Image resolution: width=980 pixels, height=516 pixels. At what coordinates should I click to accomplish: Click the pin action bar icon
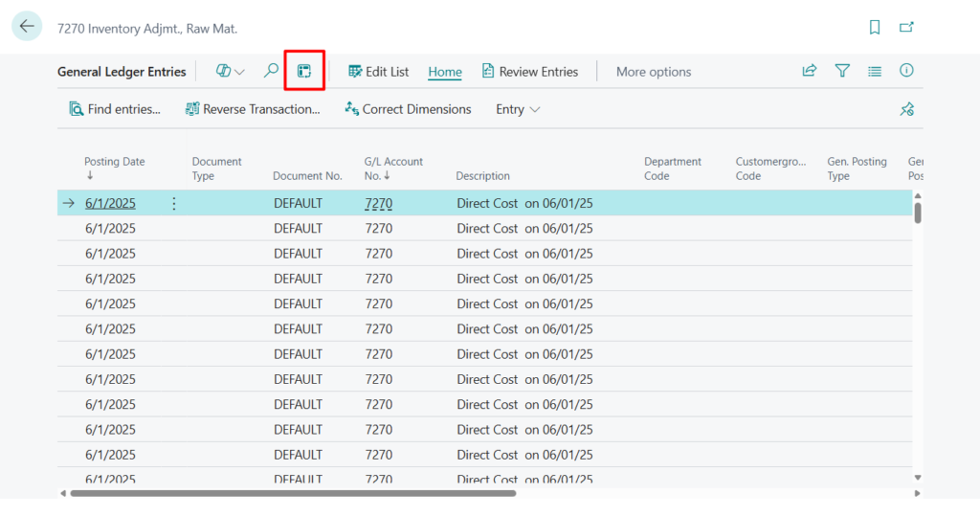pyautogui.click(x=906, y=109)
